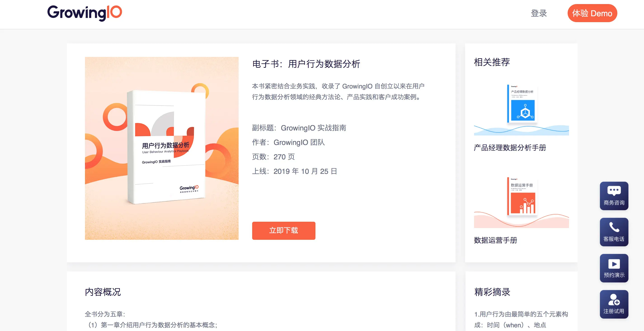
Task: Click the 立即下载 download button
Action: tap(284, 230)
